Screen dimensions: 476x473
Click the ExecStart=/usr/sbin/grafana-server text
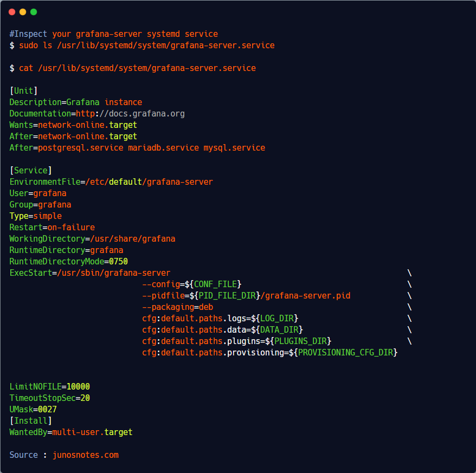[x=90, y=273]
